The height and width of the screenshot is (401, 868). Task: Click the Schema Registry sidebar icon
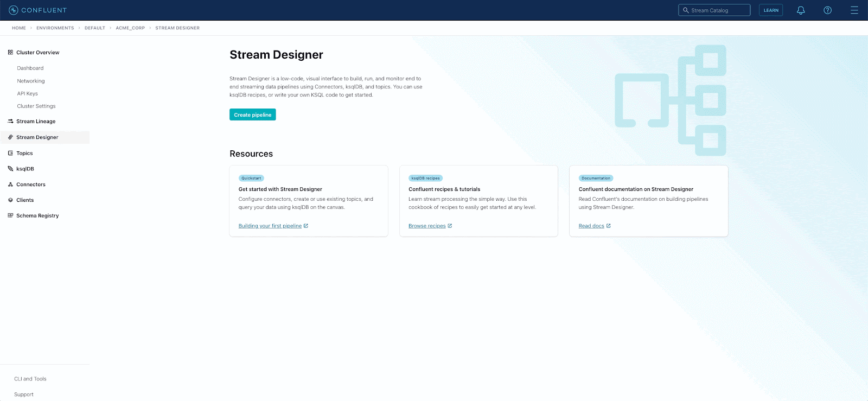10,215
